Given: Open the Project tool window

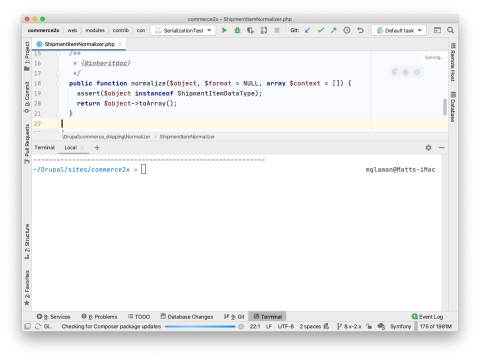Looking at the screenshot, I should (x=27, y=56).
